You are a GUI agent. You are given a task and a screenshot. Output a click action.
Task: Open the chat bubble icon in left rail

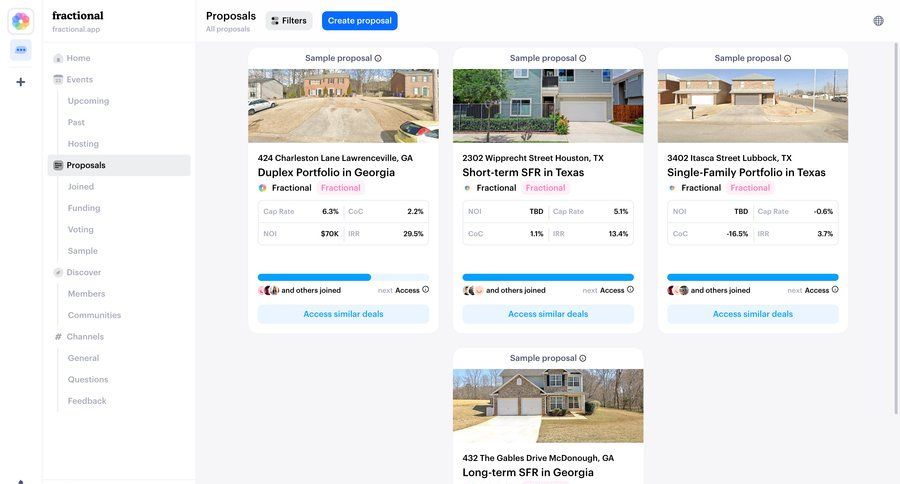point(21,50)
